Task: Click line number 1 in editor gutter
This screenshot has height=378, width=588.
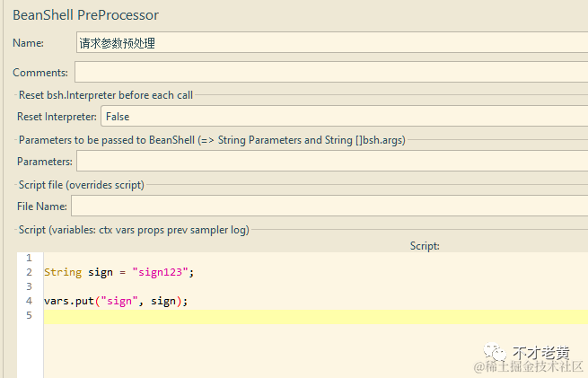Action: (29, 258)
